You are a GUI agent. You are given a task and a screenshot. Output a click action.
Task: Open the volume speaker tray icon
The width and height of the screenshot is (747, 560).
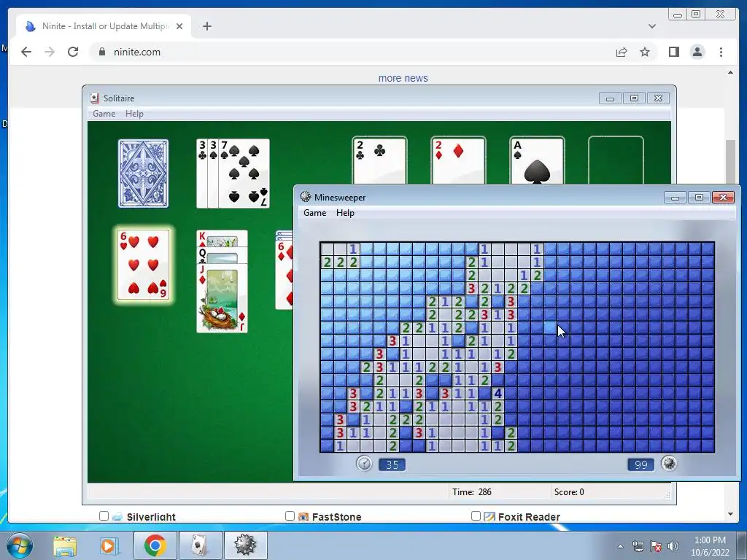(673, 546)
